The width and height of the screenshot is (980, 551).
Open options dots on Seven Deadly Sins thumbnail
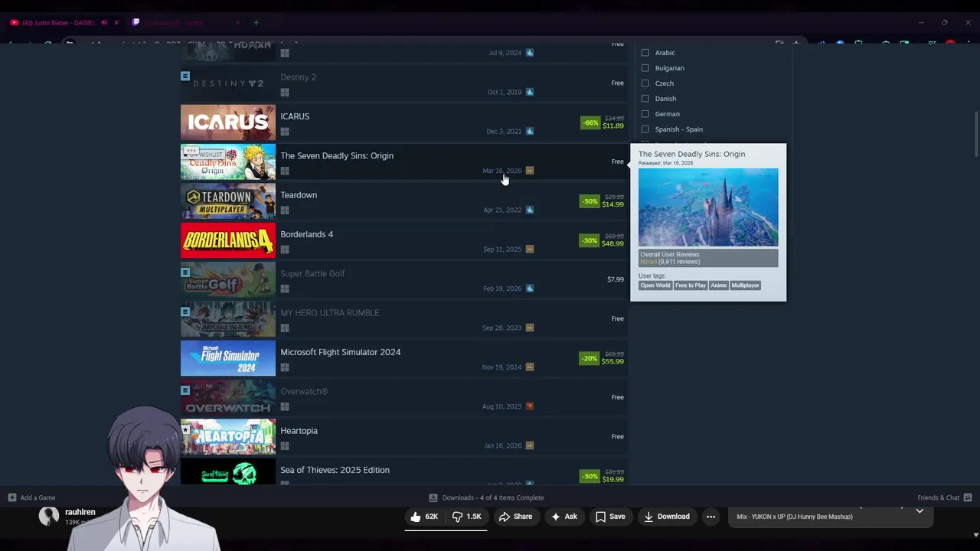(191, 152)
